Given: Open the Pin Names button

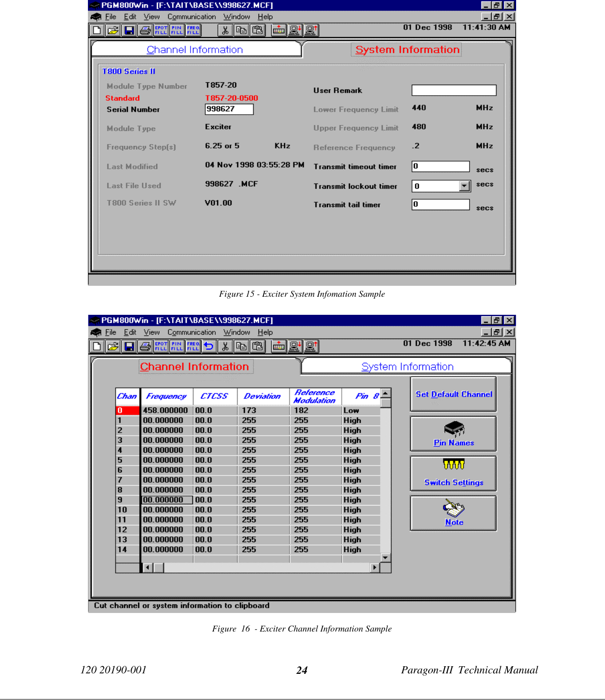Looking at the screenshot, I should [x=454, y=434].
